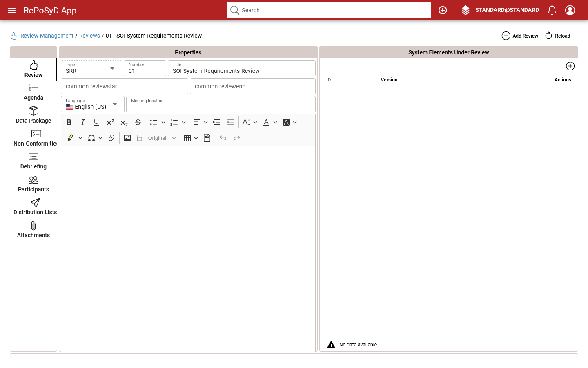Open the Participants section
The width and height of the screenshot is (588, 368).
[33, 184]
